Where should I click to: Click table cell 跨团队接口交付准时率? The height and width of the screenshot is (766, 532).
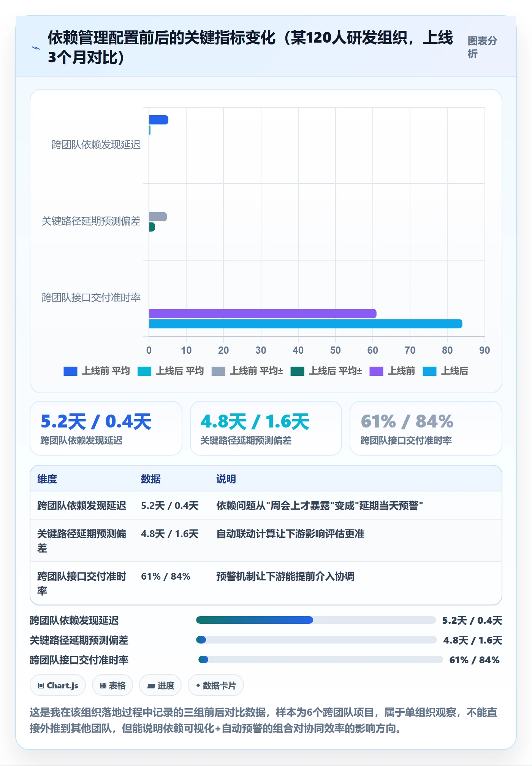pyautogui.click(x=82, y=583)
